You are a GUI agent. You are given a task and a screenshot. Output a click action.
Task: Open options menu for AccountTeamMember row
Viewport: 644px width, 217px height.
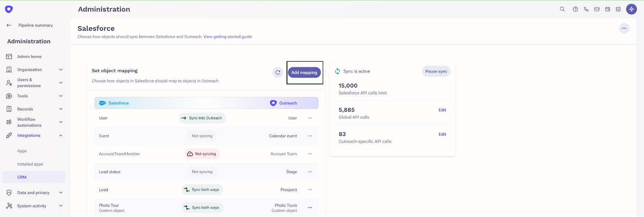coord(310,154)
